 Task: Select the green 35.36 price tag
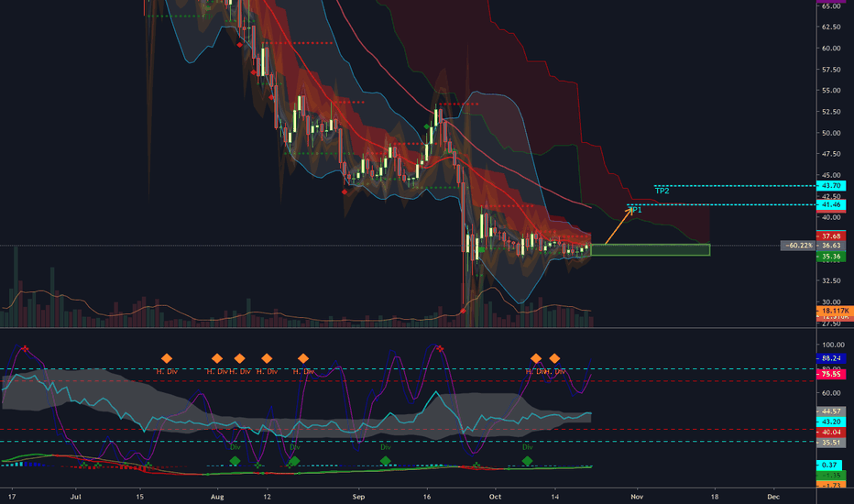coord(831,256)
